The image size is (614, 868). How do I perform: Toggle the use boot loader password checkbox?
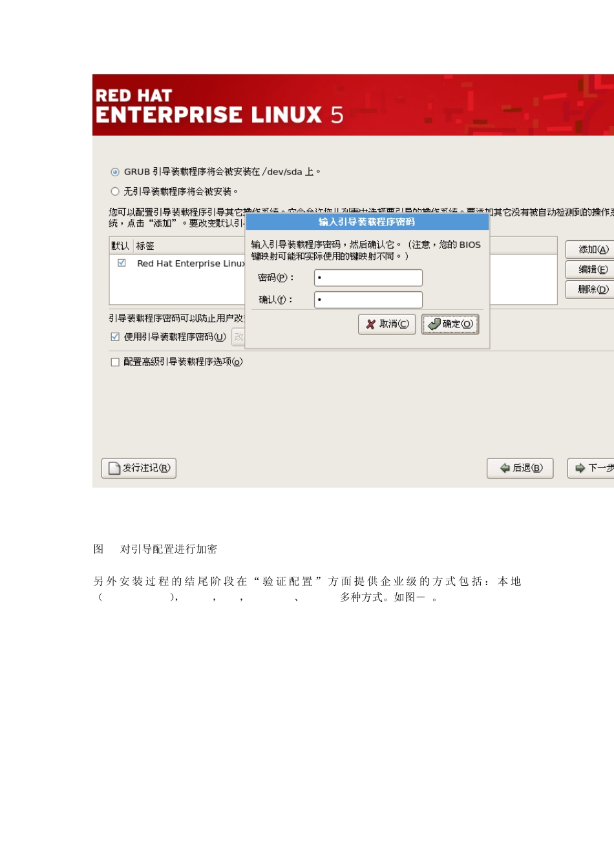coord(115,336)
